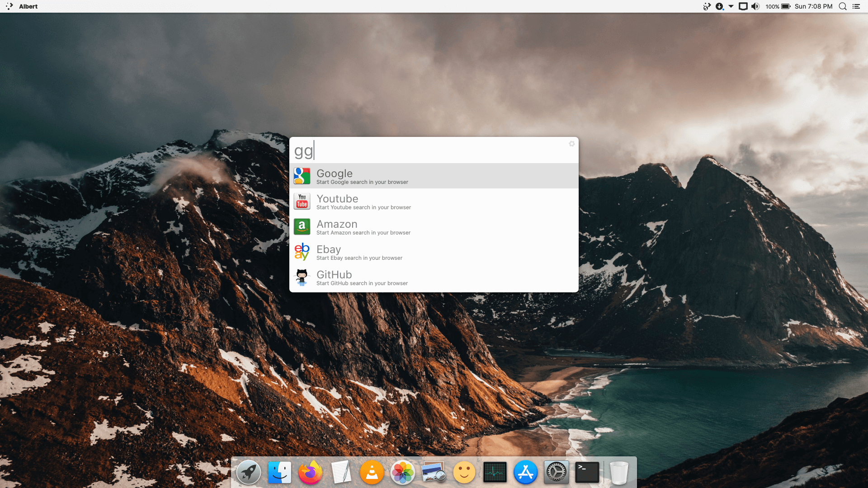Open the Albert menu bar item
The image size is (868, 488).
pos(28,6)
